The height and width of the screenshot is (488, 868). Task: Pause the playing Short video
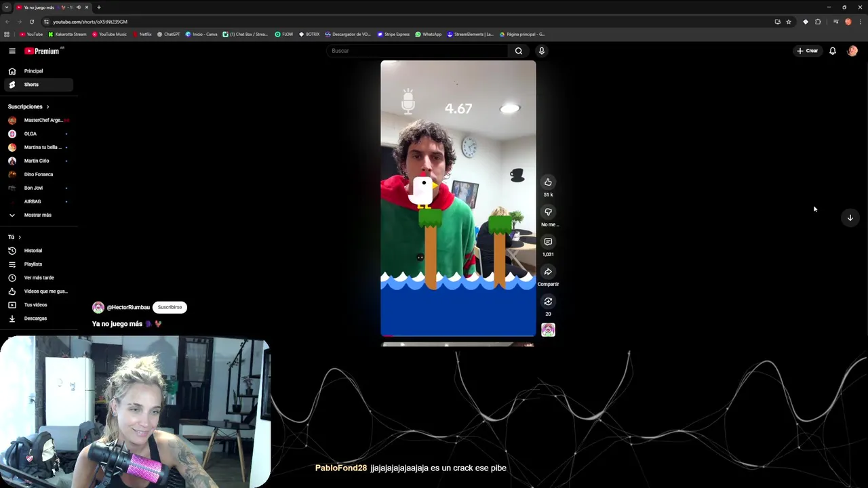[x=458, y=199]
